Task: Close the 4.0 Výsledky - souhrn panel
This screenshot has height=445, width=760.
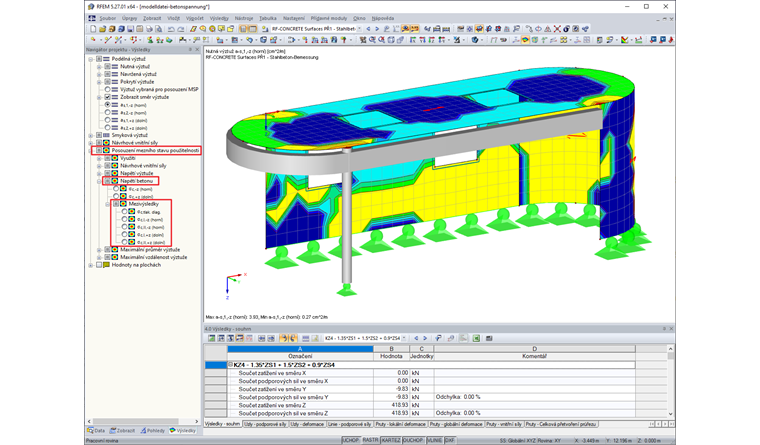Action: (671, 329)
